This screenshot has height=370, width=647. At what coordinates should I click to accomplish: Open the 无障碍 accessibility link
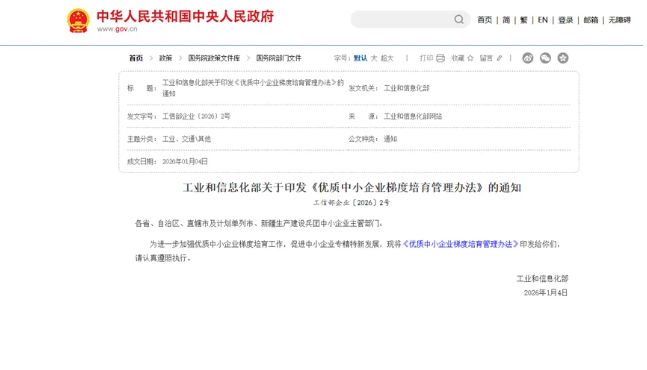click(619, 20)
